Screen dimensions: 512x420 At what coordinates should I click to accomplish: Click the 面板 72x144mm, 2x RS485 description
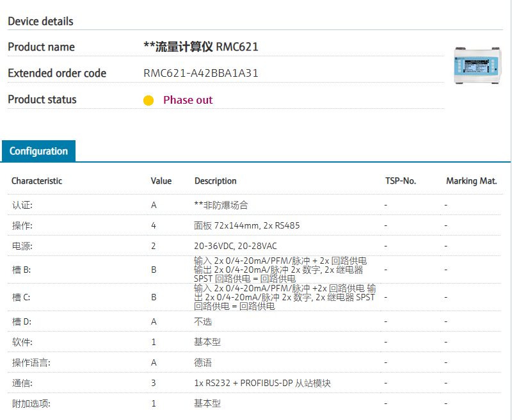click(247, 225)
